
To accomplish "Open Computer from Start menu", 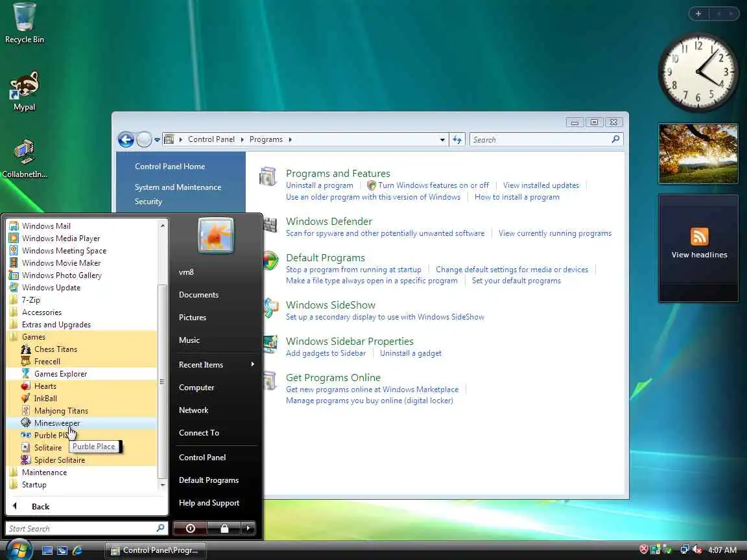I will coord(196,388).
